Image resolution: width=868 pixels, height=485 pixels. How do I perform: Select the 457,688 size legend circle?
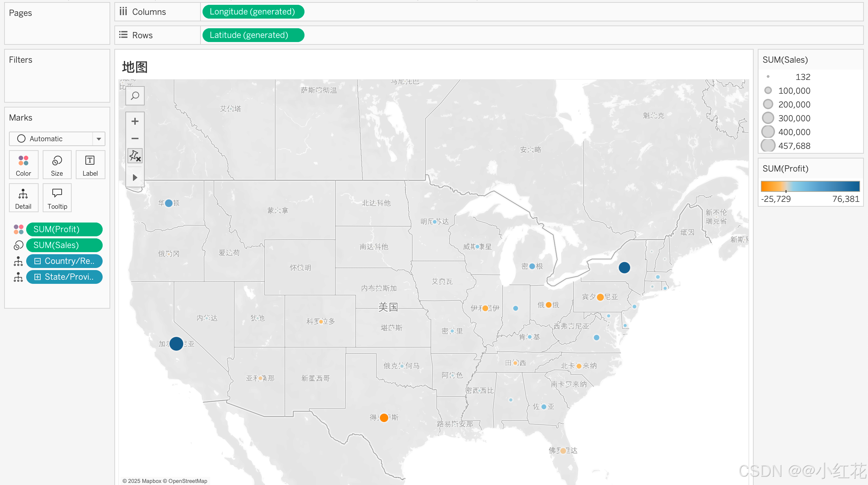(x=768, y=146)
